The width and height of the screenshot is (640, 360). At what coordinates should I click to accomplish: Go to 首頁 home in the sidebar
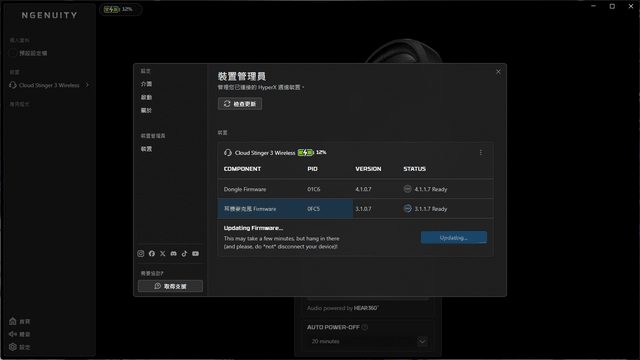20,321
